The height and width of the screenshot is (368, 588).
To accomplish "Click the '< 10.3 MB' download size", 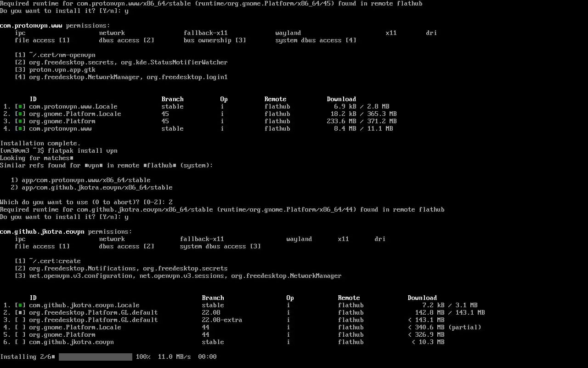I will click(428, 342).
